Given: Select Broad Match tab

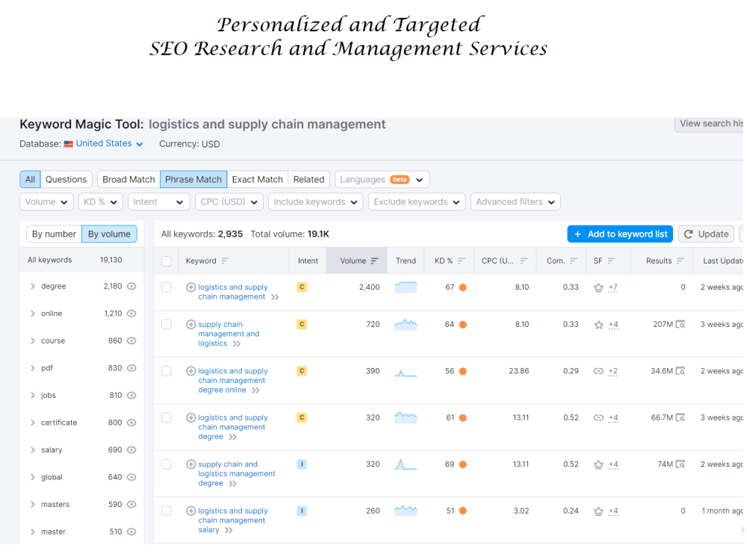Looking at the screenshot, I should point(128,179).
